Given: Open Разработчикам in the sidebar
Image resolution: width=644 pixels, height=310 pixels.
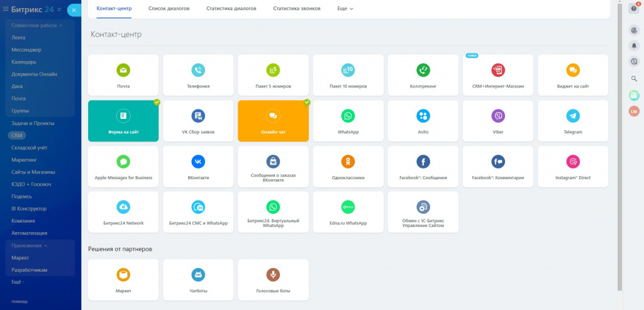Looking at the screenshot, I should click(29, 270).
